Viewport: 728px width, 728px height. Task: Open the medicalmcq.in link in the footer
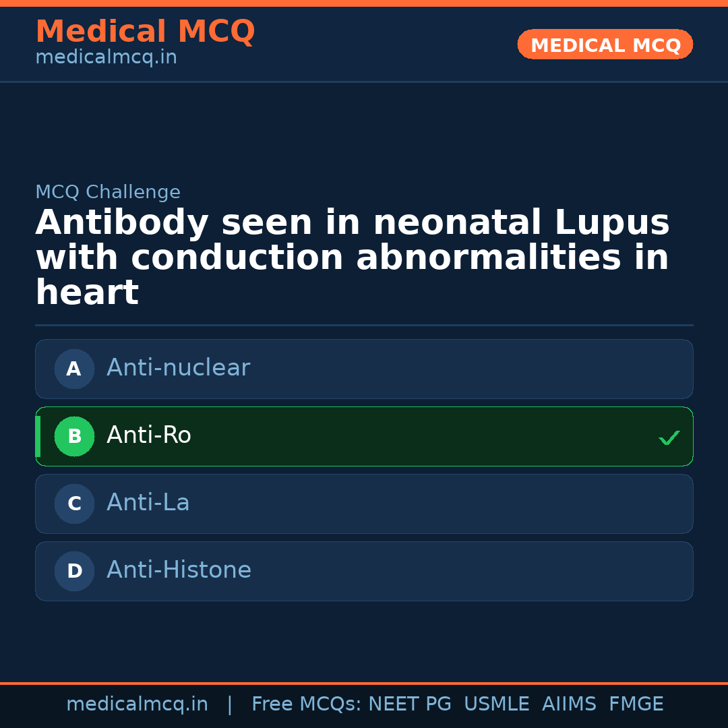[x=137, y=704]
